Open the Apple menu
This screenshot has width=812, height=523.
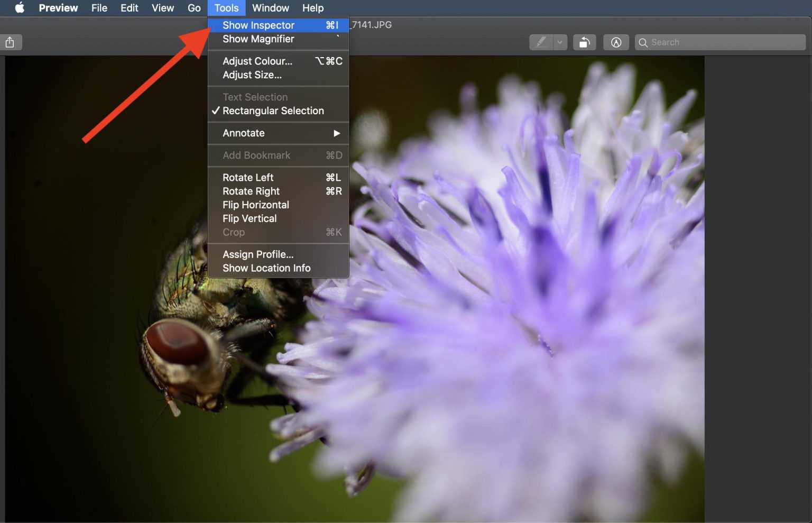(19, 8)
